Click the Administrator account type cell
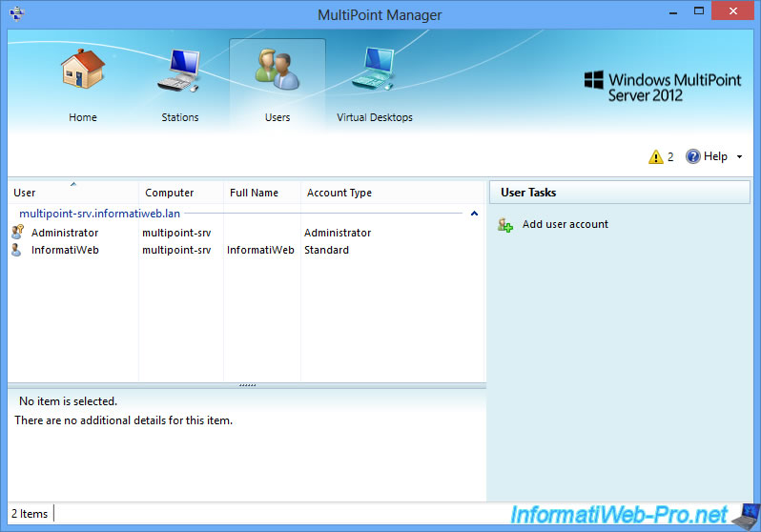 [x=338, y=233]
